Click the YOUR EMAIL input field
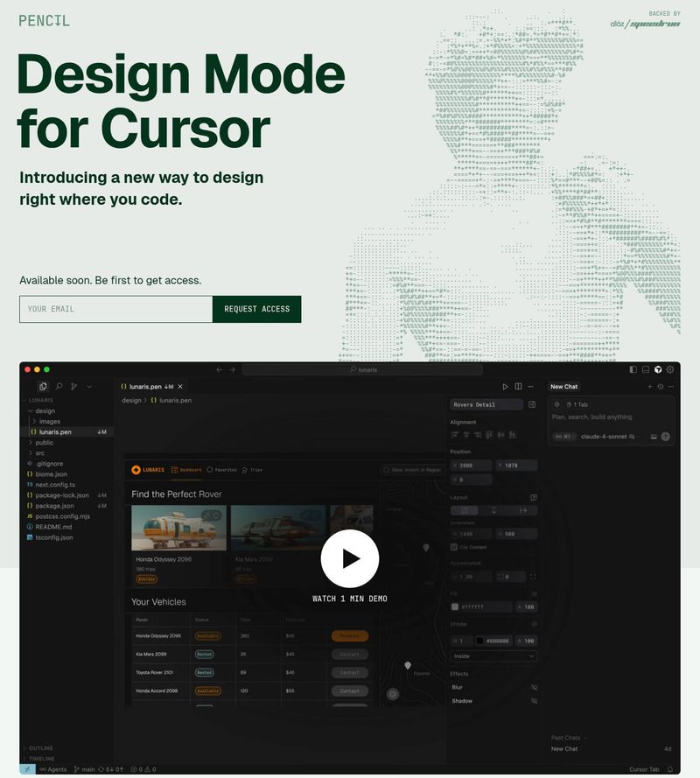This screenshot has height=778, width=700. pyautogui.click(x=114, y=309)
